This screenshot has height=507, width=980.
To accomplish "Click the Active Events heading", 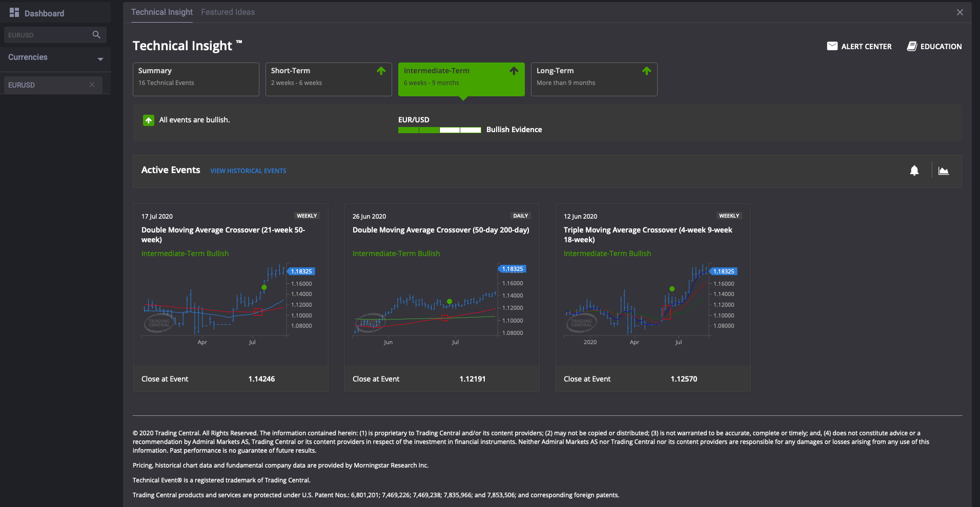I will 171,170.
